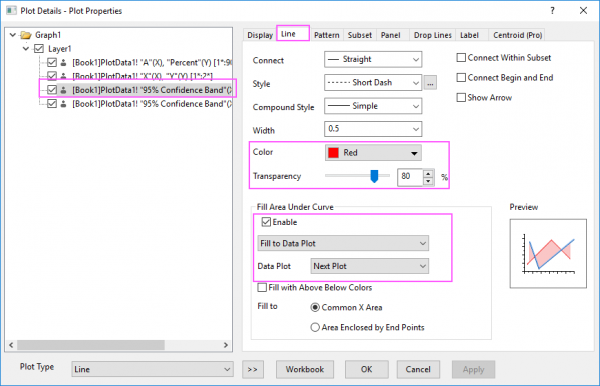The image size is (600, 386).
Task: Click the Transparency slider handle
Action: [374, 176]
